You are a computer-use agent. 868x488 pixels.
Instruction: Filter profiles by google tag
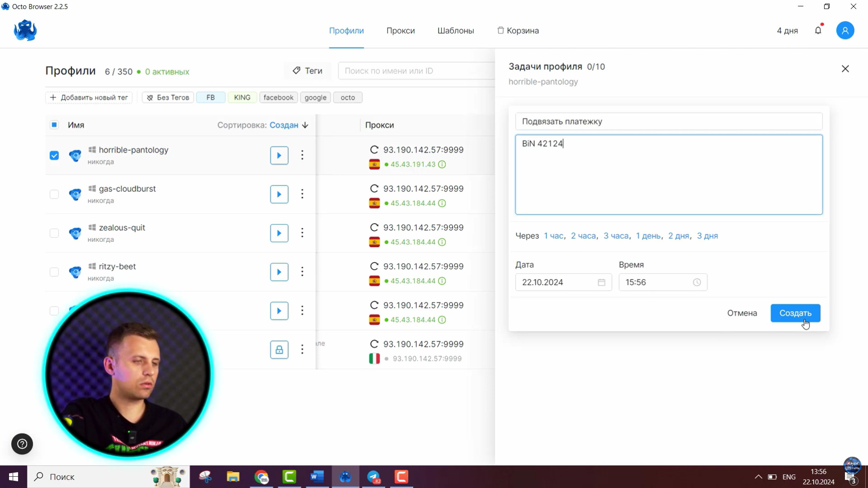pos(316,98)
